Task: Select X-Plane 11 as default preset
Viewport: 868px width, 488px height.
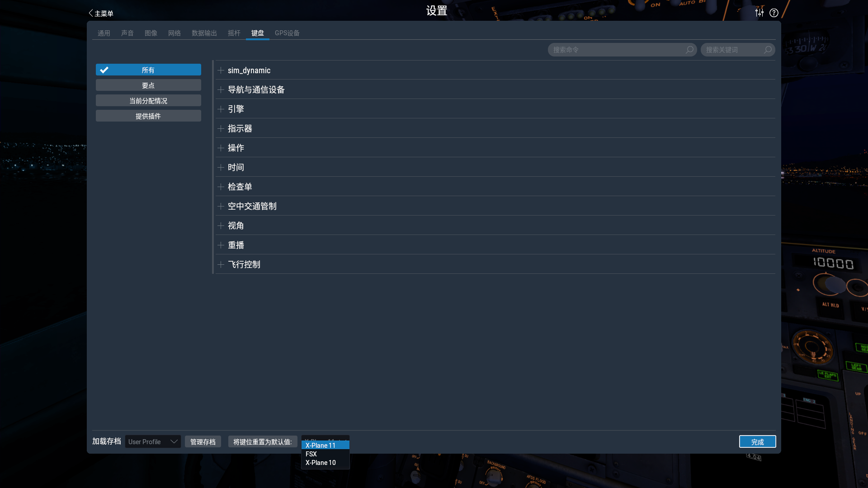Action: 325,445
